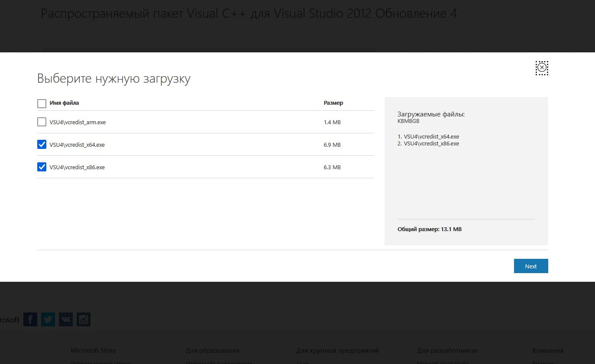Click the Visual C++ redistributable page title

click(x=249, y=14)
